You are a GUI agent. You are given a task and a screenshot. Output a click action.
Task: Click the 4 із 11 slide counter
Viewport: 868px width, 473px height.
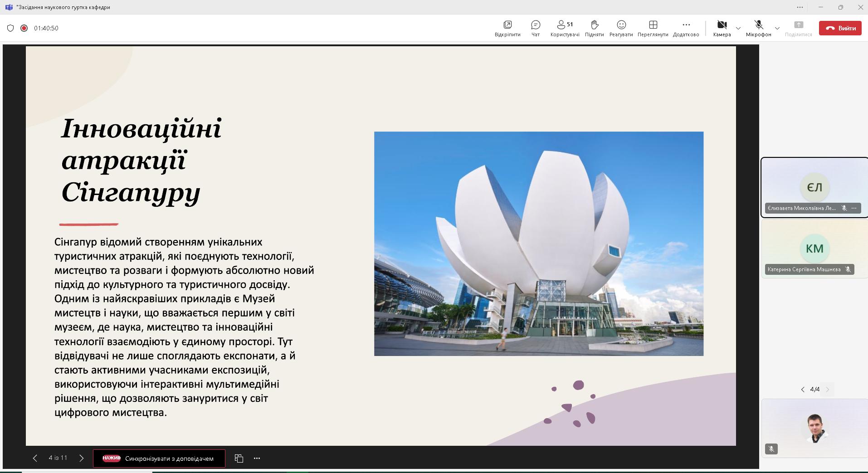tap(58, 458)
